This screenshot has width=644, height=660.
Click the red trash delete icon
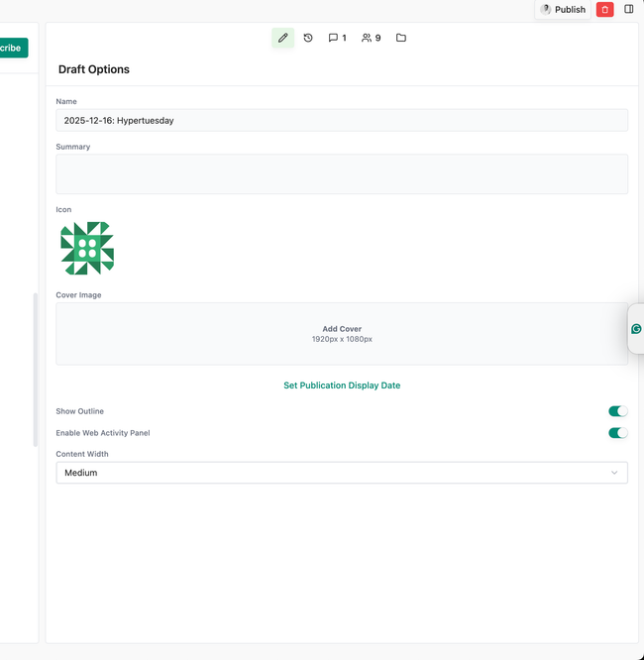point(604,10)
